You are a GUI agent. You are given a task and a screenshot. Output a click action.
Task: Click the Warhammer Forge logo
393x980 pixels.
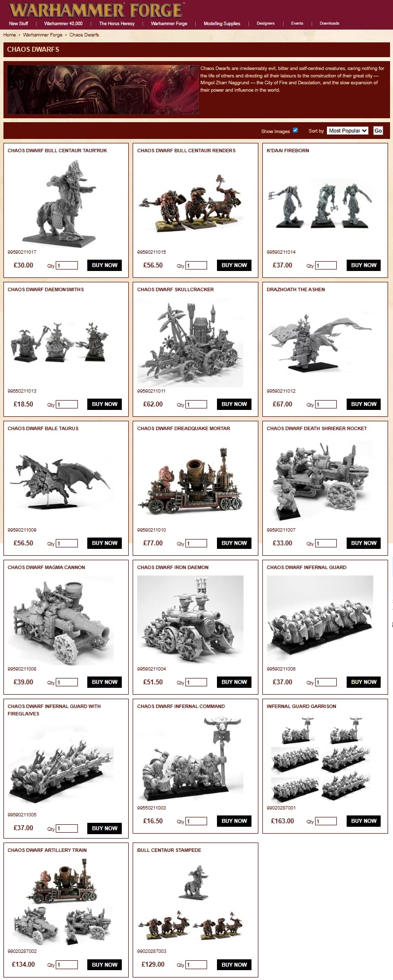[97, 10]
